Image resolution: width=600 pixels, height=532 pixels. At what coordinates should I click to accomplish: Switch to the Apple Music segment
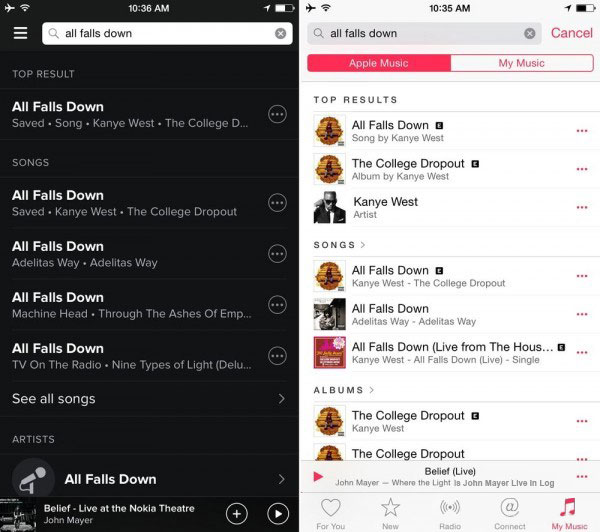pos(379,63)
